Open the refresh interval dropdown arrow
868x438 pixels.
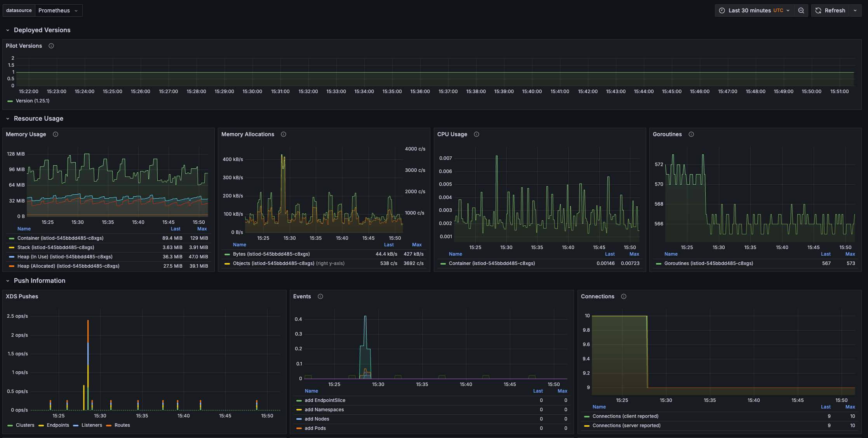point(855,10)
